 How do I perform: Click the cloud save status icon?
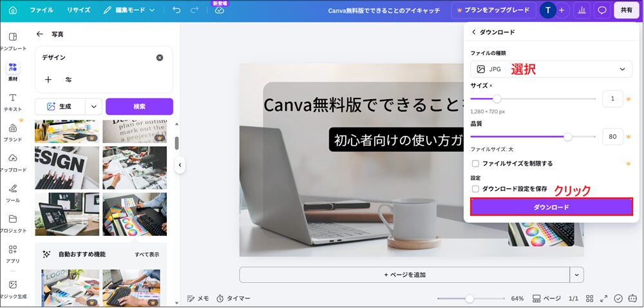point(220,10)
